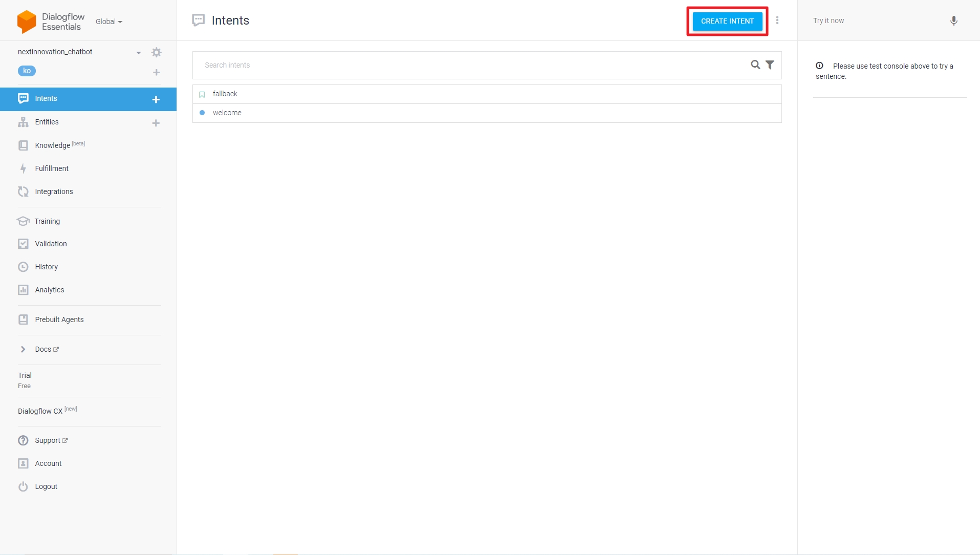Image resolution: width=980 pixels, height=555 pixels.
Task: Open Dialogflow CX new link
Action: click(48, 411)
